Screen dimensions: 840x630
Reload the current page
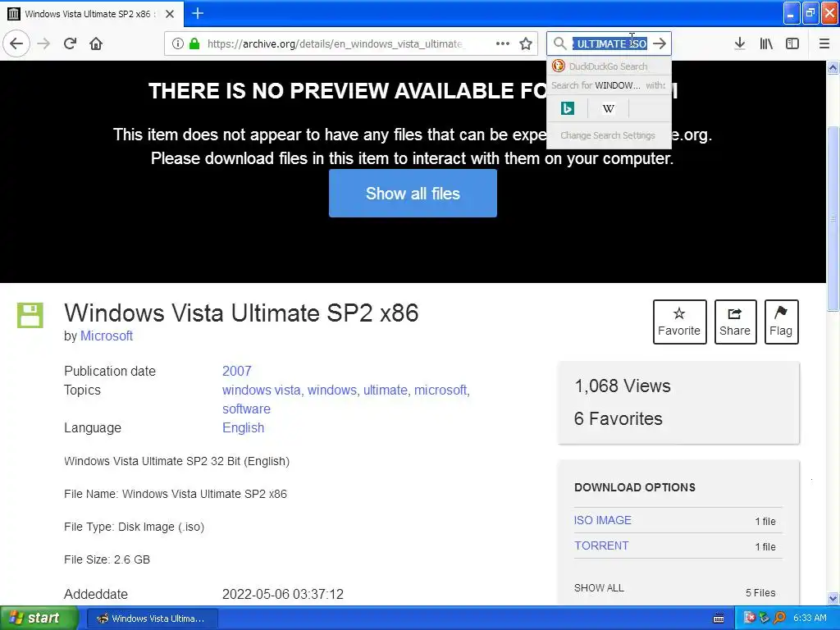click(x=71, y=43)
